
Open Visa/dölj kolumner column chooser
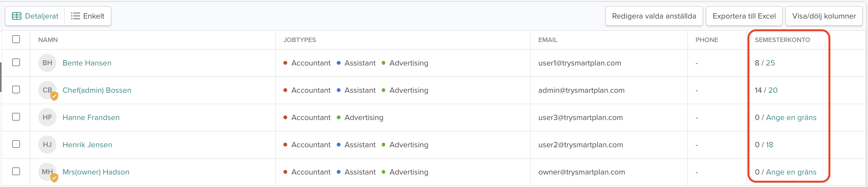[824, 16]
